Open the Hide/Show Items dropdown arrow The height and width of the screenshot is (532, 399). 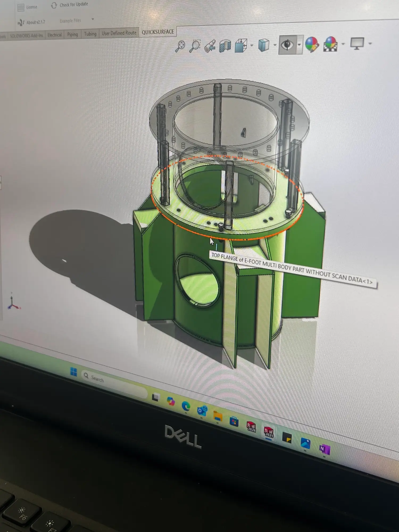pos(300,45)
